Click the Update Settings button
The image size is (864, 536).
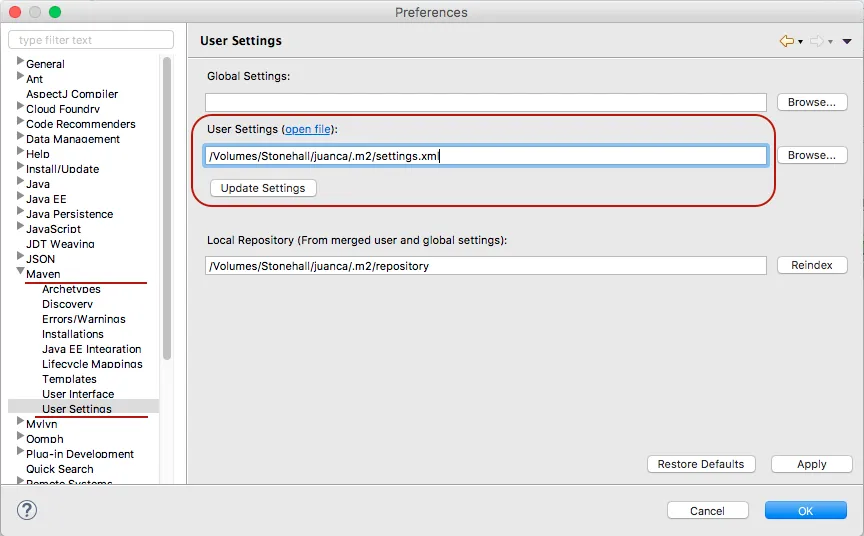[x=263, y=188]
